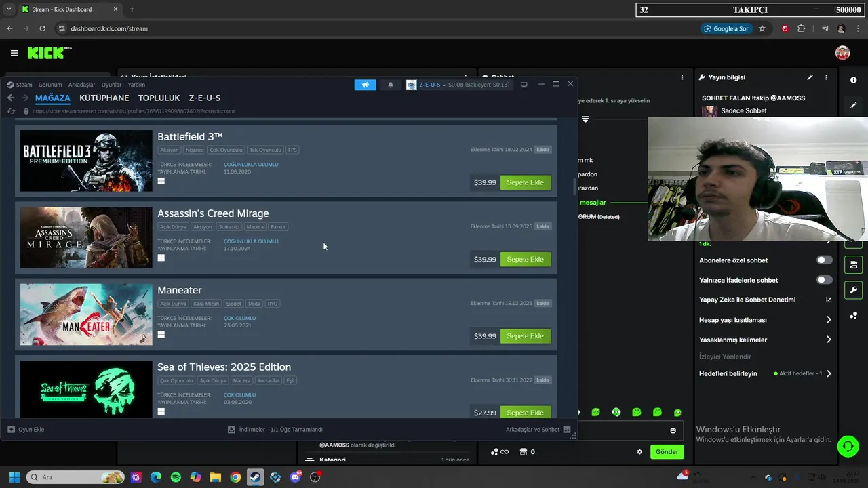The width and height of the screenshot is (868, 488).
Task: Open Steam notifications bell
Action: (x=391, y=85)
